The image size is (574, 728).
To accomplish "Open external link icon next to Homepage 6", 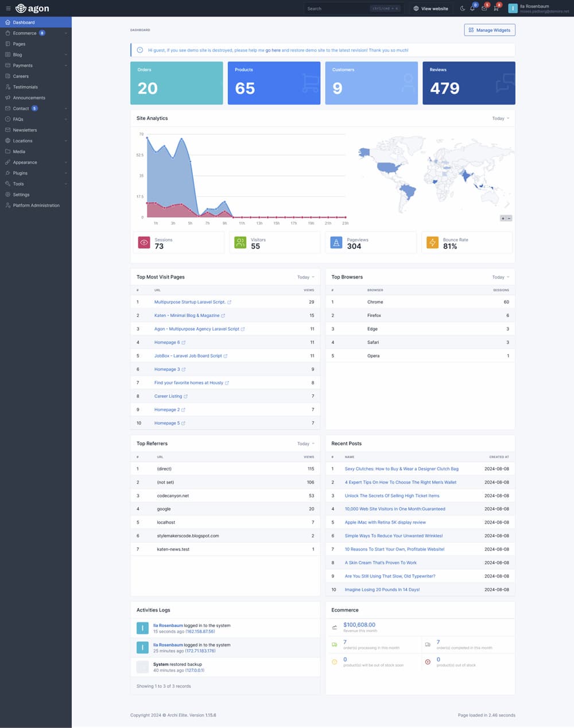I will pos(184,343).
